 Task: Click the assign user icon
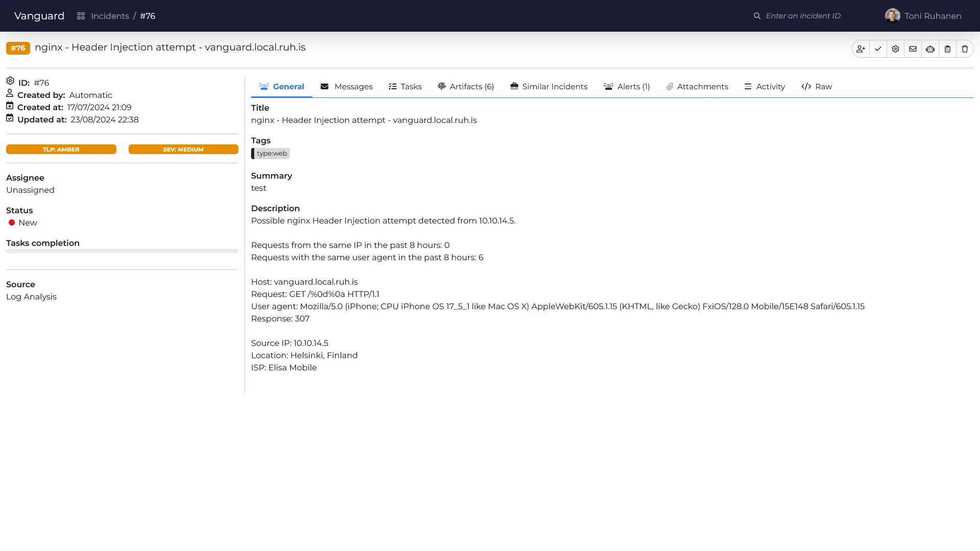pyautogui.click(x=861, y=48)
